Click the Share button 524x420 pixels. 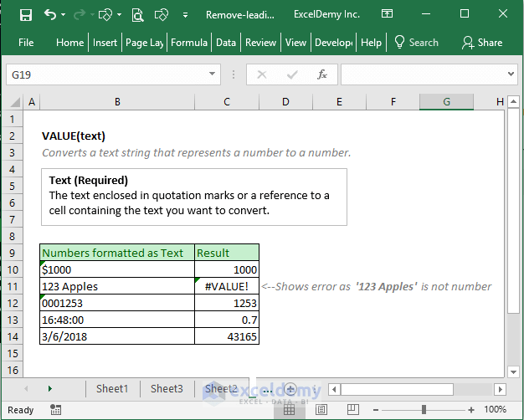tap(482, 43)
